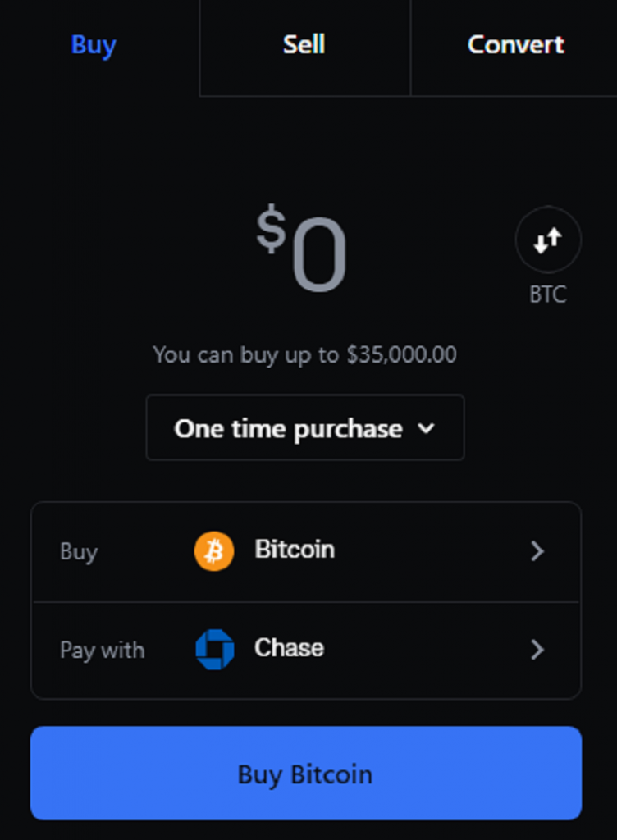Open asset selection via Bitcoin row chevron
617x840 pixels.
click(x=537, y=551)
